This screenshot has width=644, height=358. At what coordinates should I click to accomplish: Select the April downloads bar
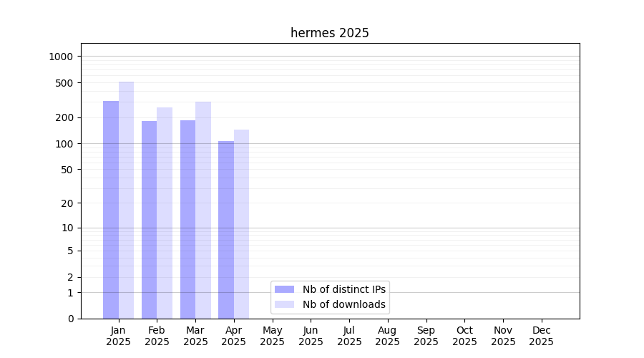pos(241,224)
